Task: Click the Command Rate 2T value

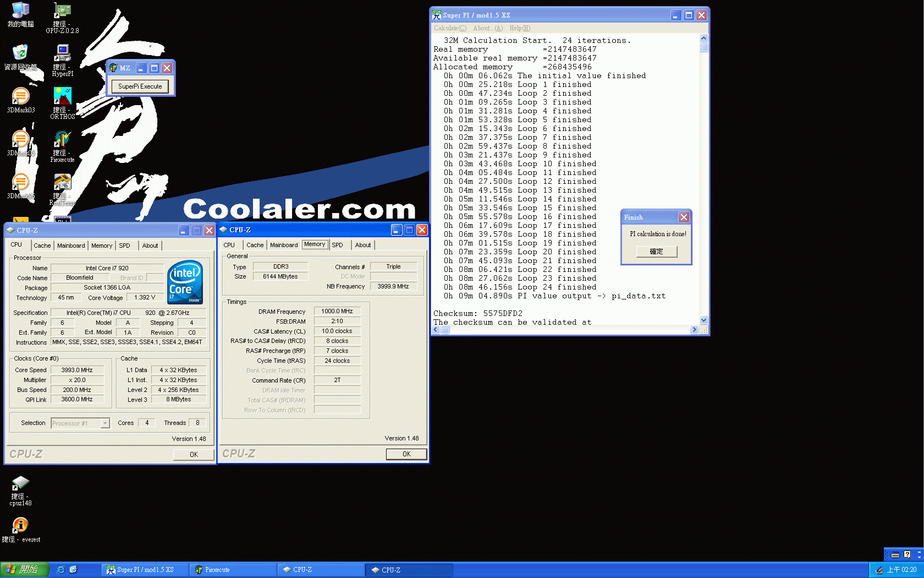Action: pos(337,380)
